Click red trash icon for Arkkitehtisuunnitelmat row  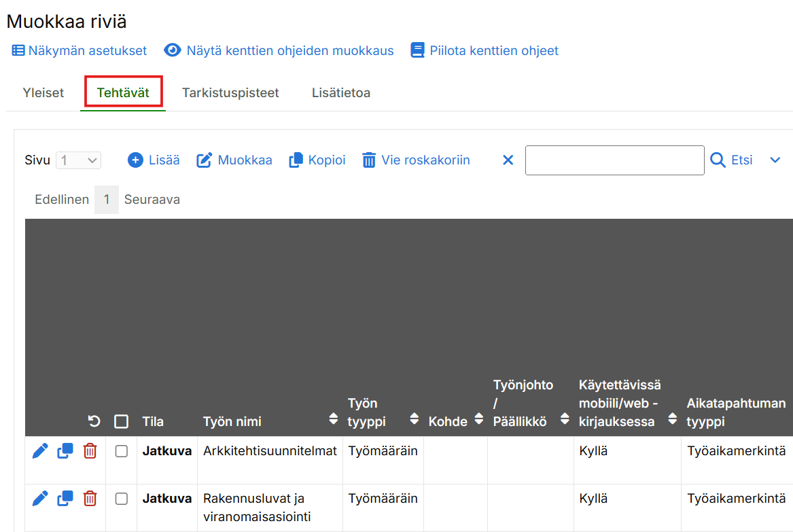(x=90, y=451)
